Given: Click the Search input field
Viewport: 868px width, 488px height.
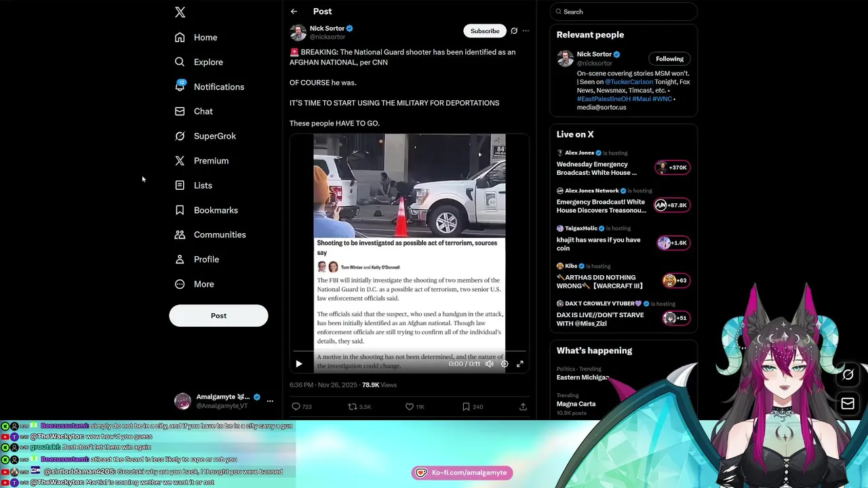Looking at the screenshot, I should [623, 12].
